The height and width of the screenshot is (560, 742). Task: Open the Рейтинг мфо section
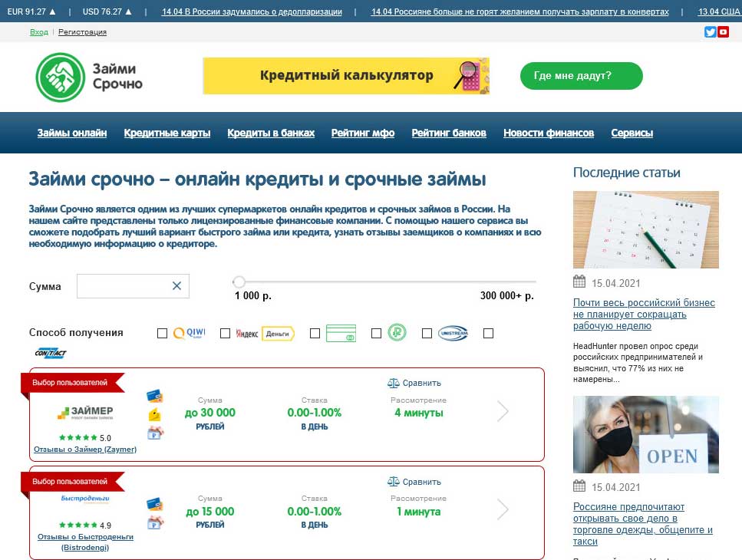coord(362,133)
